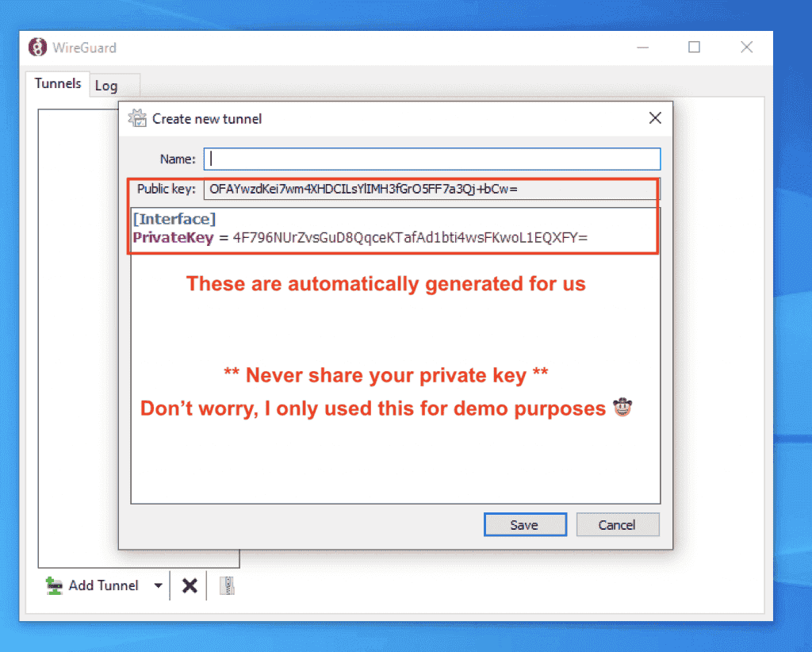Click the Public key: label

(x=167, y=189)
